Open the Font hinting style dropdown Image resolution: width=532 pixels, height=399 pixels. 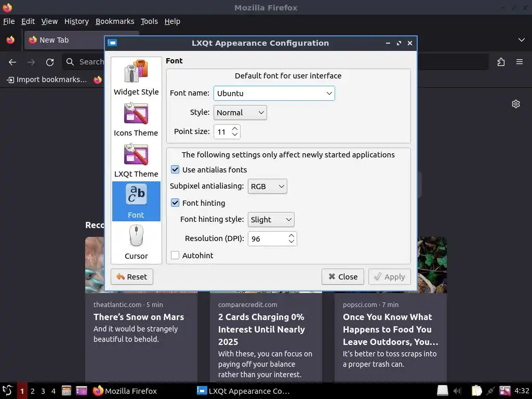271,220
